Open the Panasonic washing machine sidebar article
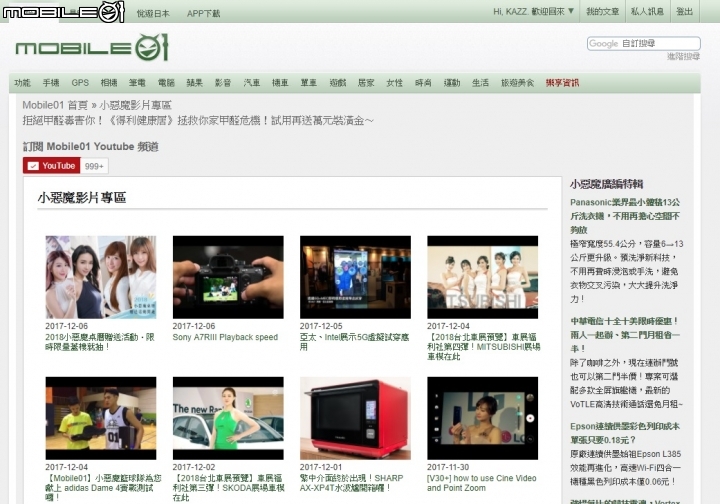The height and width of the screenshot is (504, 720). [625, 216]
